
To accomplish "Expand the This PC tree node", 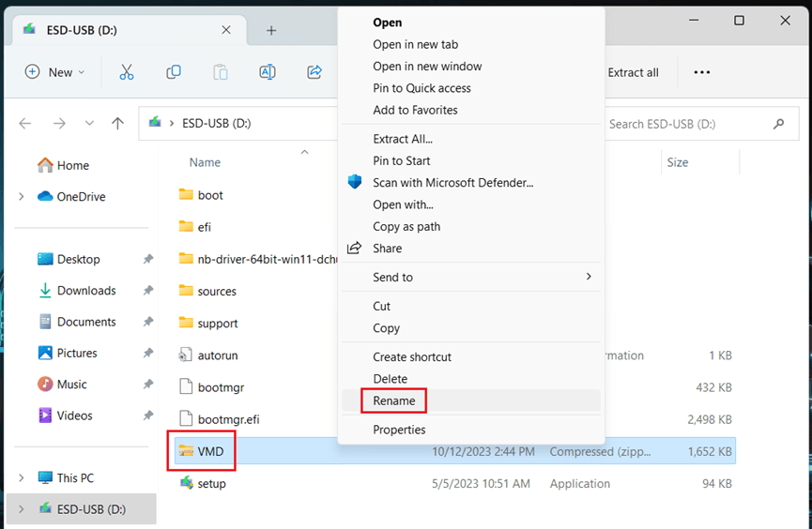I will tap(22, 478).
